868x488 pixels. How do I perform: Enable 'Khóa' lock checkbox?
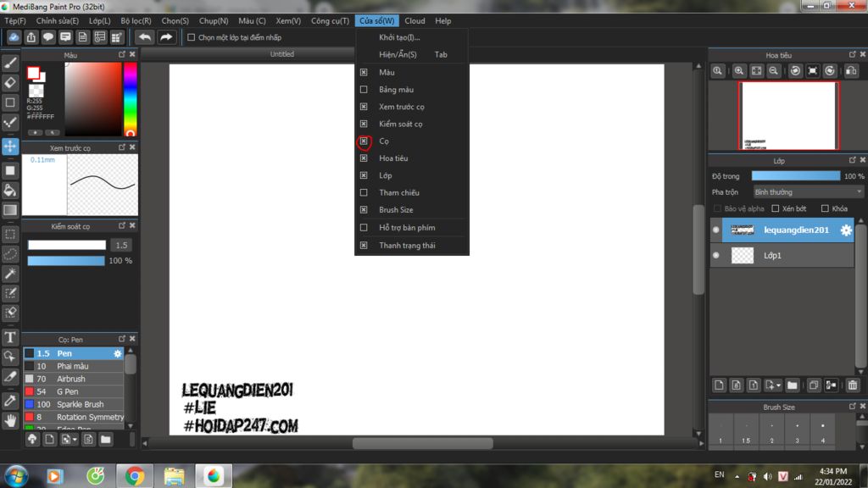825,208
